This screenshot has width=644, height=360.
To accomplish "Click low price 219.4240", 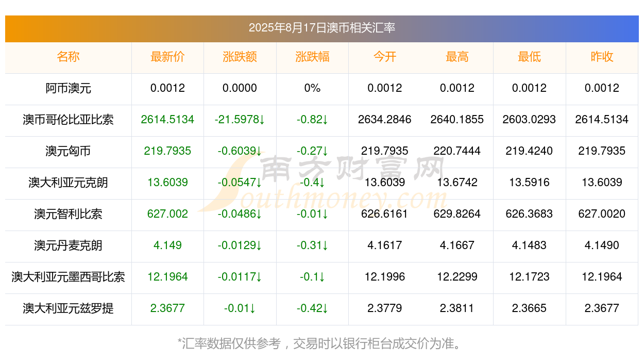I will click(x=530, y=151).
